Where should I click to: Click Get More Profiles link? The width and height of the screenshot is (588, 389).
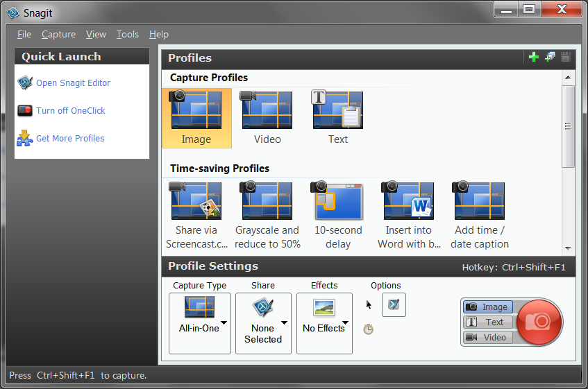(x=70, y=138)
